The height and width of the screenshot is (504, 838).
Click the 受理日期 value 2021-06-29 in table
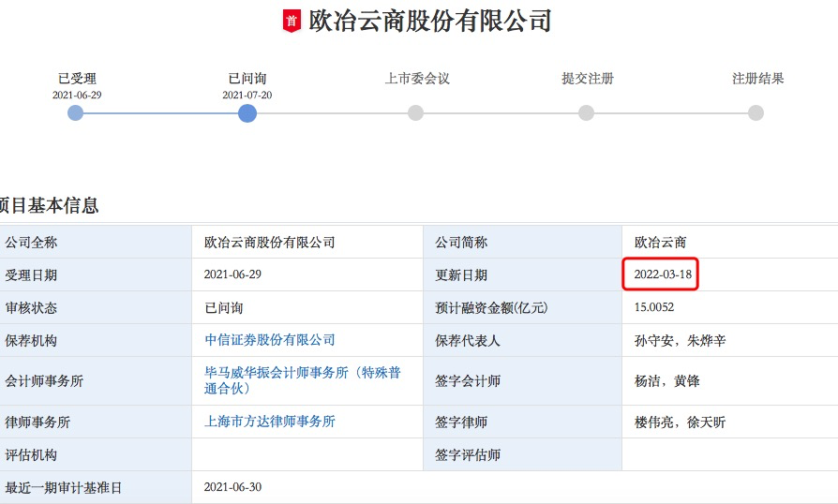pyautogui.click(x=232, y=274)
